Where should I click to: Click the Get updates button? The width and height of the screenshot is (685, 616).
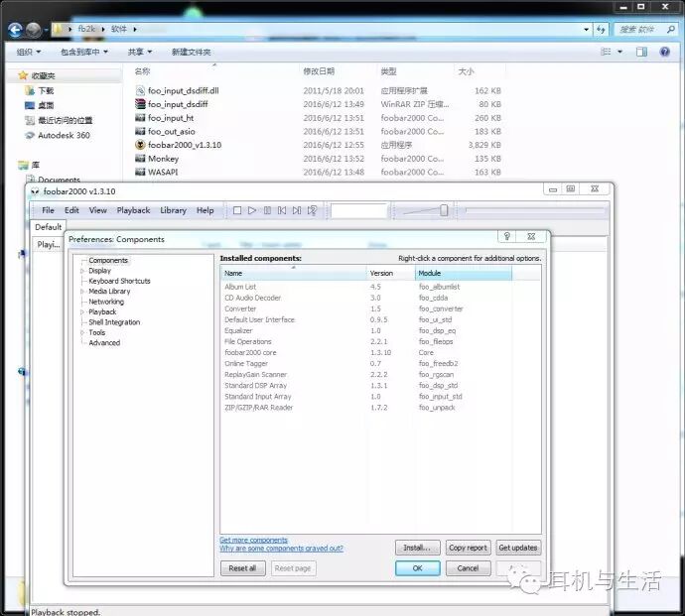(518, 548)
